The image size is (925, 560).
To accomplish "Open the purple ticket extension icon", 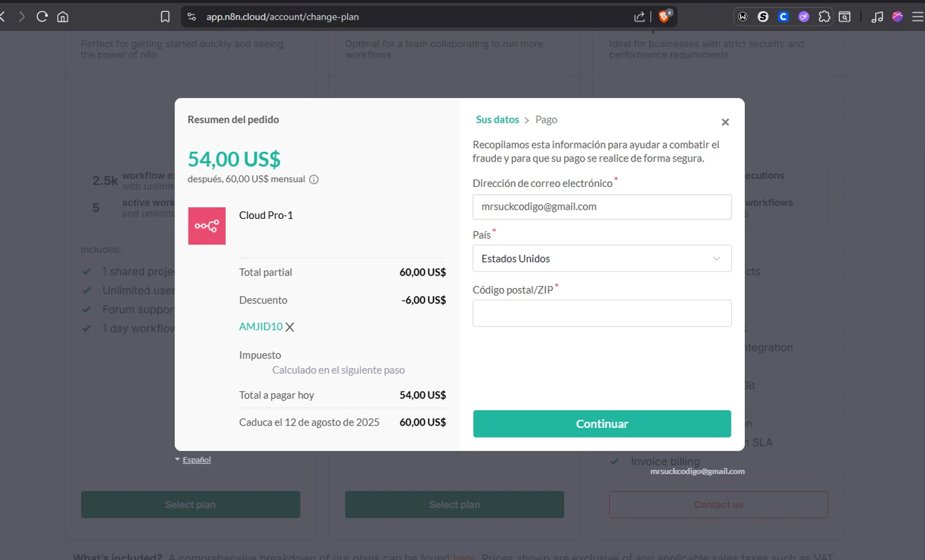I will click(x=804, y=17).
